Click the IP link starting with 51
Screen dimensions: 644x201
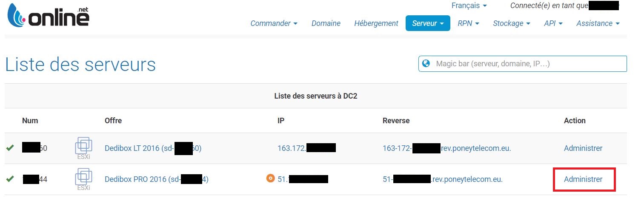point(303,179)
